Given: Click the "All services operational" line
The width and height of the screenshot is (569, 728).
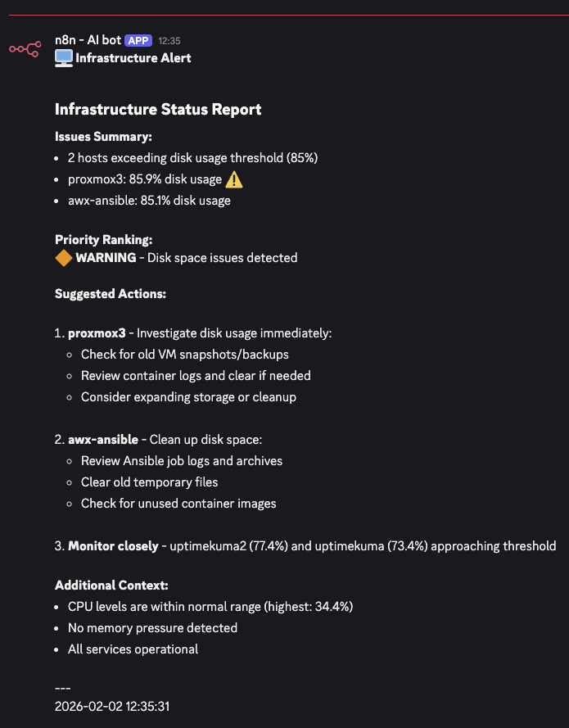Looking at the screenshot, I should 133,649.
